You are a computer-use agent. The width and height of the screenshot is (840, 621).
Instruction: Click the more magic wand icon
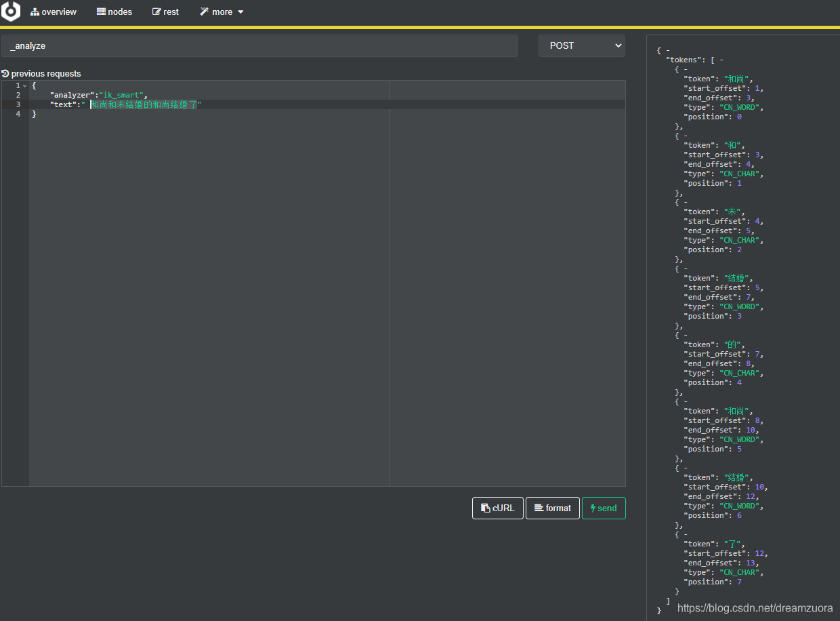tap(204, 12)
